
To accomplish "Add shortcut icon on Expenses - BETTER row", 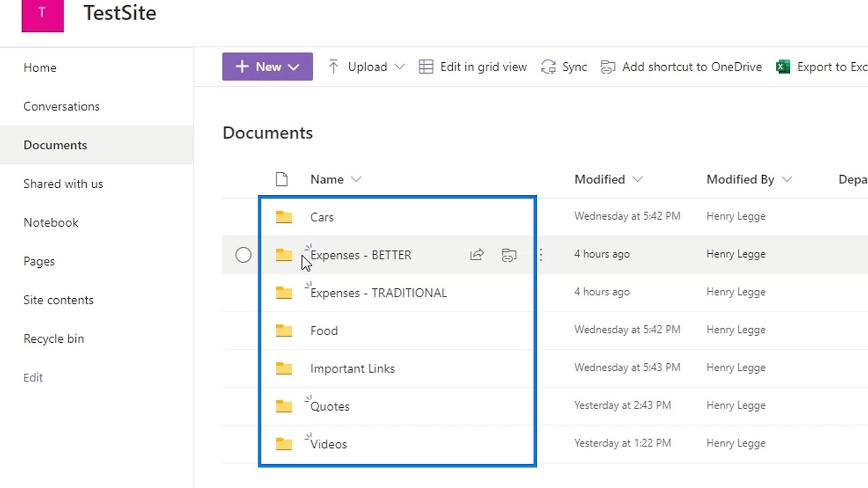I will click(509, 255).
